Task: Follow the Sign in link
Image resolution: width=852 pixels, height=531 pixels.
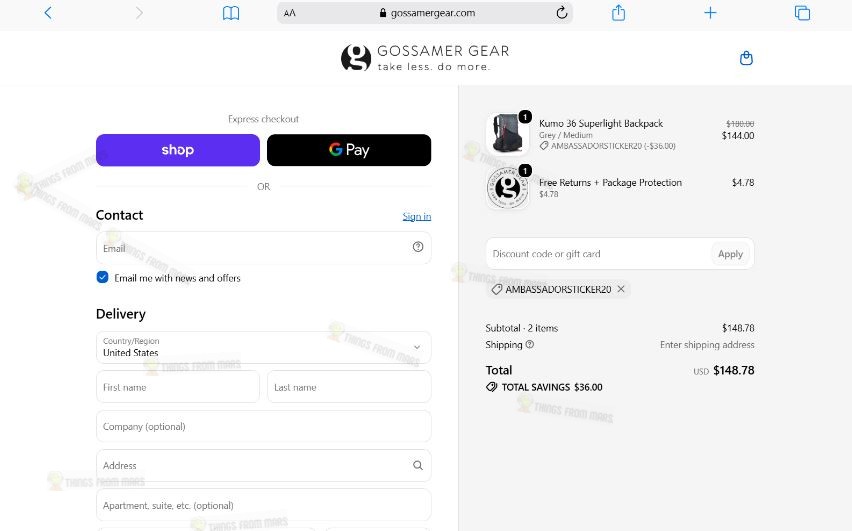Action: (x=417, y=216)
